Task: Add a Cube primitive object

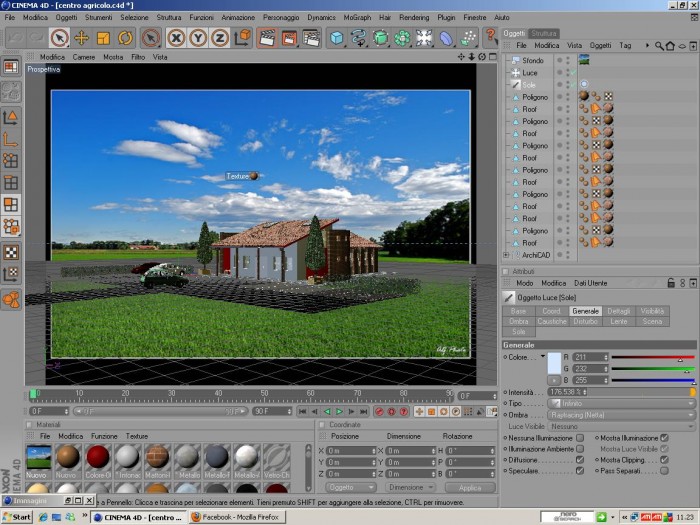Action: coord(337,38)
